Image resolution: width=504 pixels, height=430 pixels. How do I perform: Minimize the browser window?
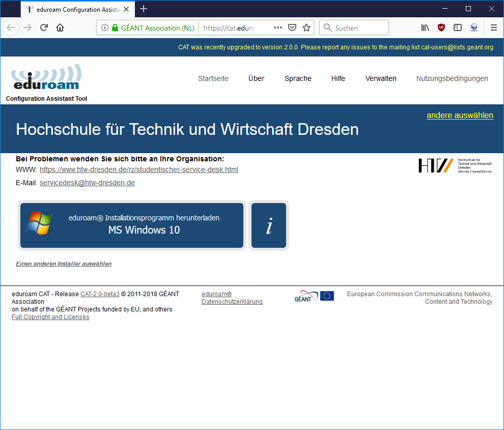(445, 9)
